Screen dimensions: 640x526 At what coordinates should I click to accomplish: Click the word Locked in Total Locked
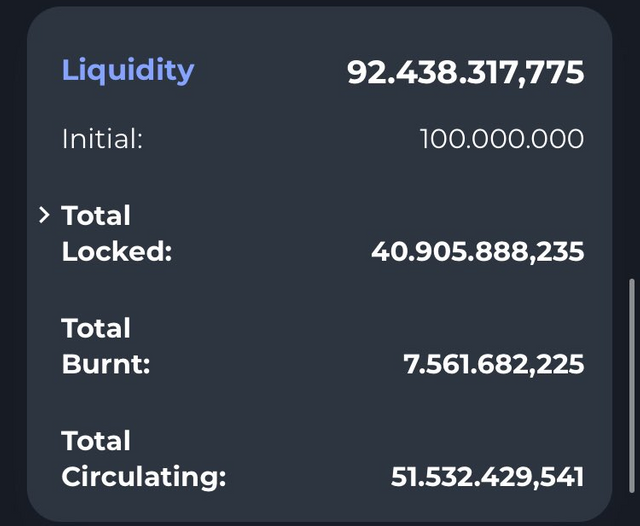pyautogui.click(x=117, y=251)
